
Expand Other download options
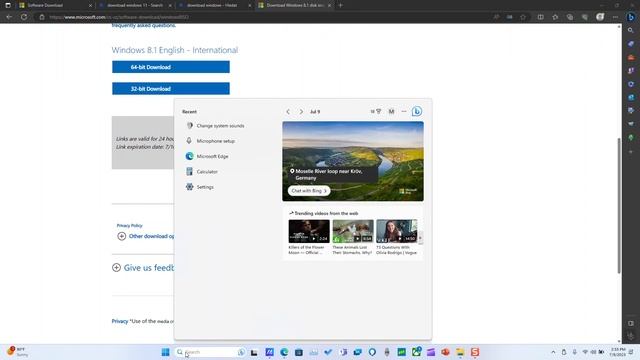[x=145, y=236]
